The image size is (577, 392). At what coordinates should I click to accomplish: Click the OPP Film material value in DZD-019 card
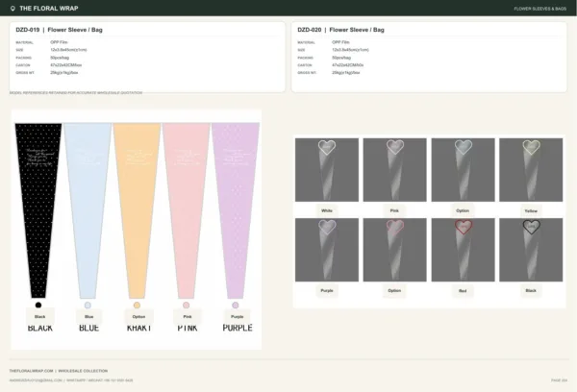click(59, 42)
